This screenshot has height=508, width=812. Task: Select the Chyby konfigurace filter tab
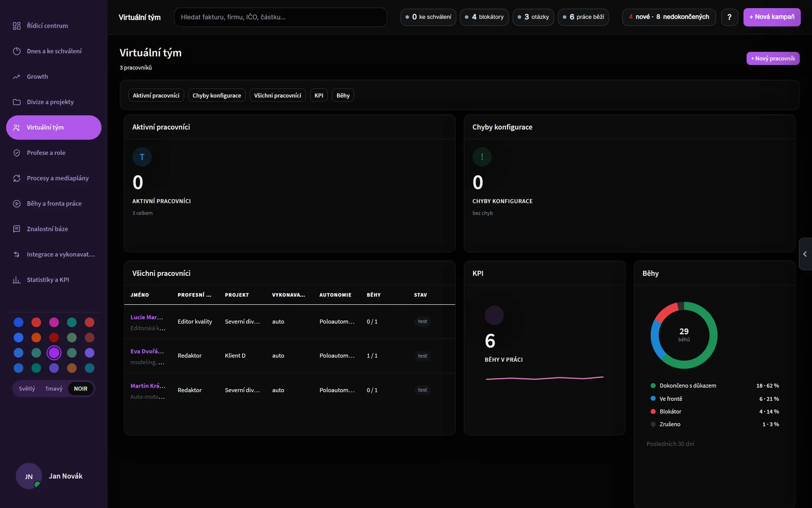(217, 96)
